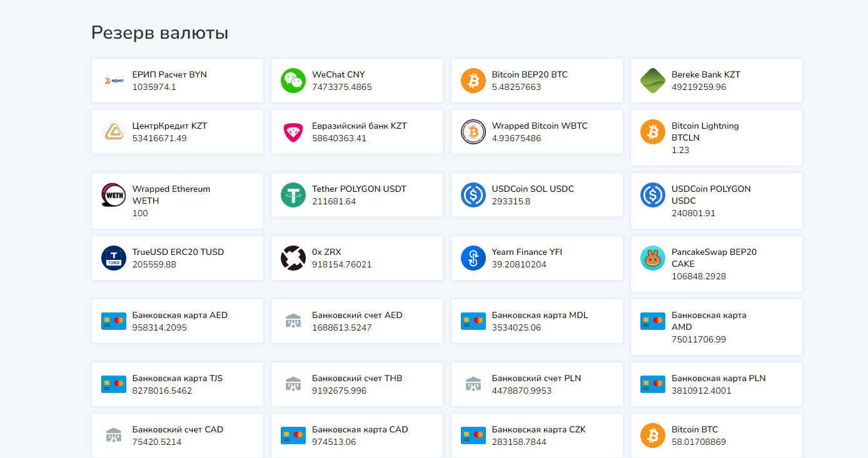Click the "Yearn Finance YFI" name
The height and width of the screenshot is (458, 868).
tap(527, 252)
